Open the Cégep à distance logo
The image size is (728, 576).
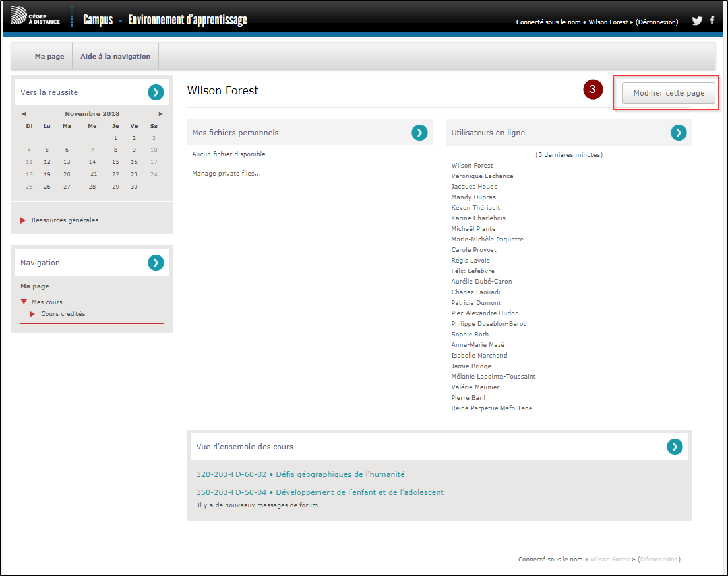pos(36,18)
